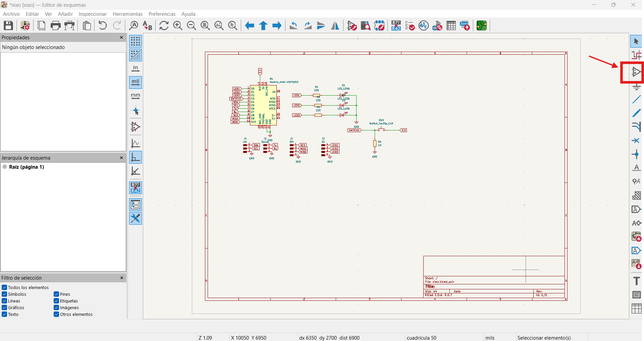Screen dimensions: 644x341
Task: Annotate schematic symbols in top toolbar
Action: tap(396, 25)
